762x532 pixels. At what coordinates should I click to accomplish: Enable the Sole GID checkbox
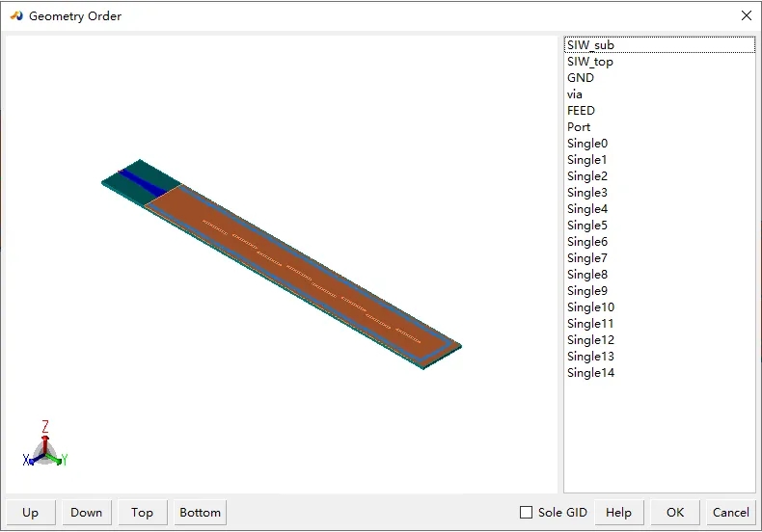pyautogui.click(x=526, y=512)
